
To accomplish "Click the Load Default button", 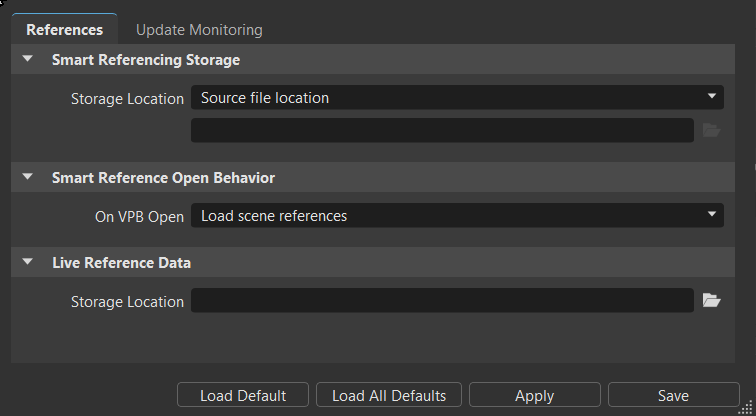I will click(x=243, y=395).
